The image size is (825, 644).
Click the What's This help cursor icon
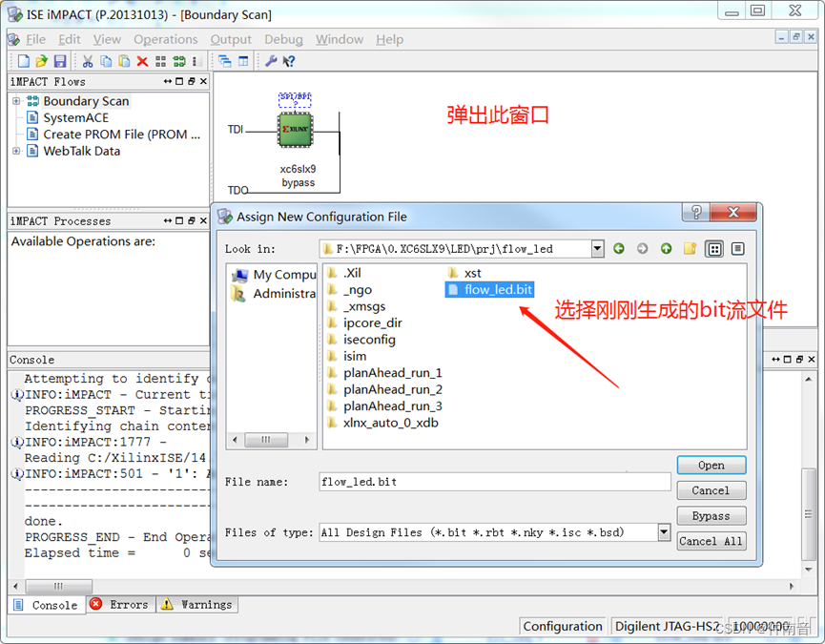click(x=288, y=61)
